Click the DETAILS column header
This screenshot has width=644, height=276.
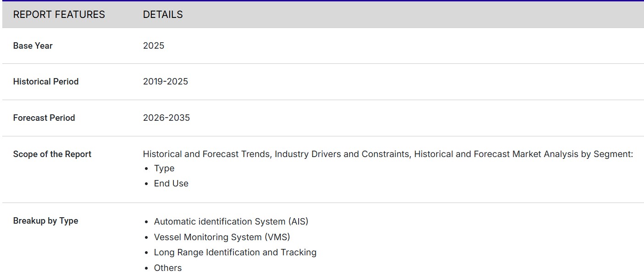tap(163, 15)
